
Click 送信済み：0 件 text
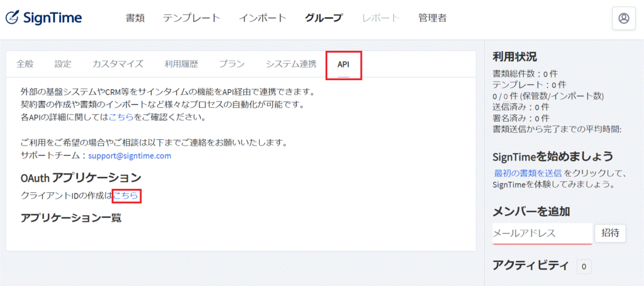521,107
